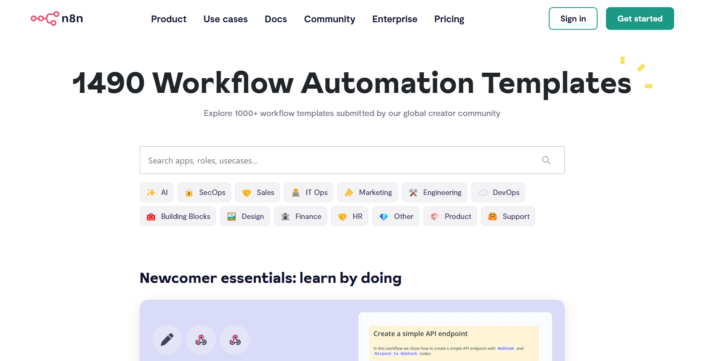Choose the Marketing category chip
The width and height of the screenshot is (720, 361).
pyautogui.click(x=367, y=192)
